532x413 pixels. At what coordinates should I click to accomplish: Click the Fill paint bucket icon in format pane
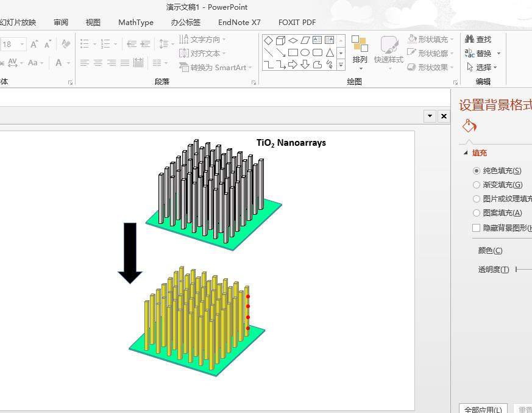pyautogui.click(x=469, y=126)
